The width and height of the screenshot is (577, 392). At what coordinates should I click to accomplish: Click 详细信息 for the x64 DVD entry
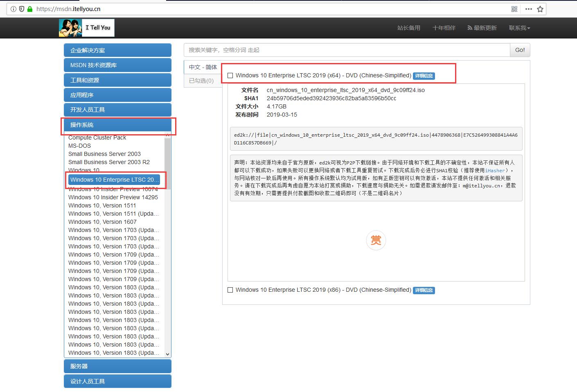(424, 76)
